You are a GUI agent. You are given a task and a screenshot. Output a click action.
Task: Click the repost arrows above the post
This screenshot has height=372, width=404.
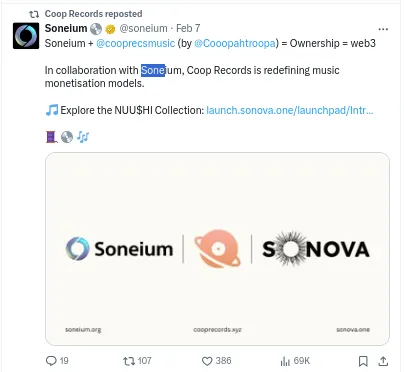[x=34, y=14]
